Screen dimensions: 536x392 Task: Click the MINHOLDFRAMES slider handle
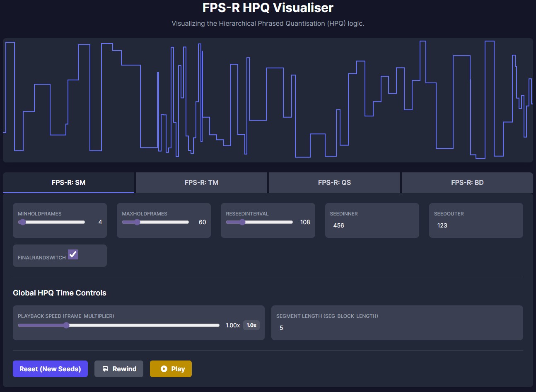click(22, 222)
